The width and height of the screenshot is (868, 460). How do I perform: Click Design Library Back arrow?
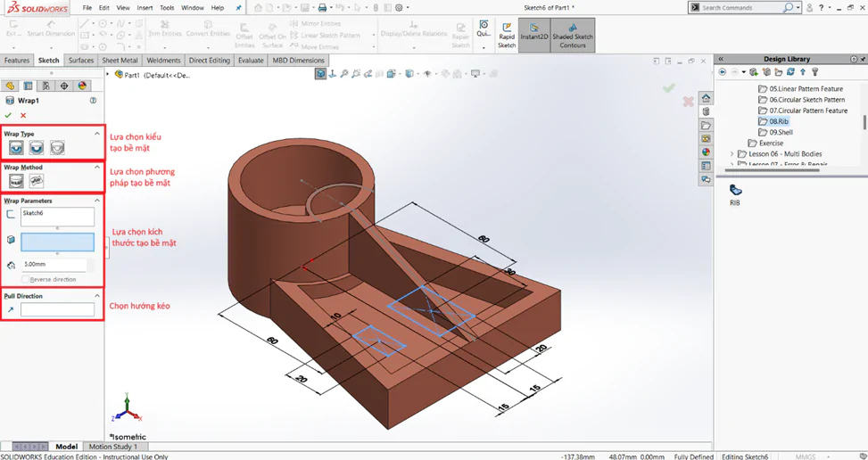click(723, 72)
